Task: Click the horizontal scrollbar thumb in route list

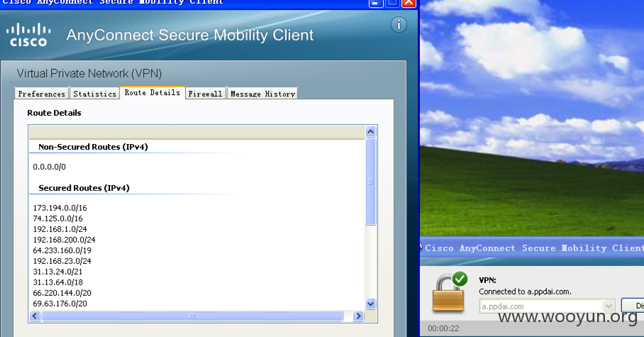Action: 191,316
